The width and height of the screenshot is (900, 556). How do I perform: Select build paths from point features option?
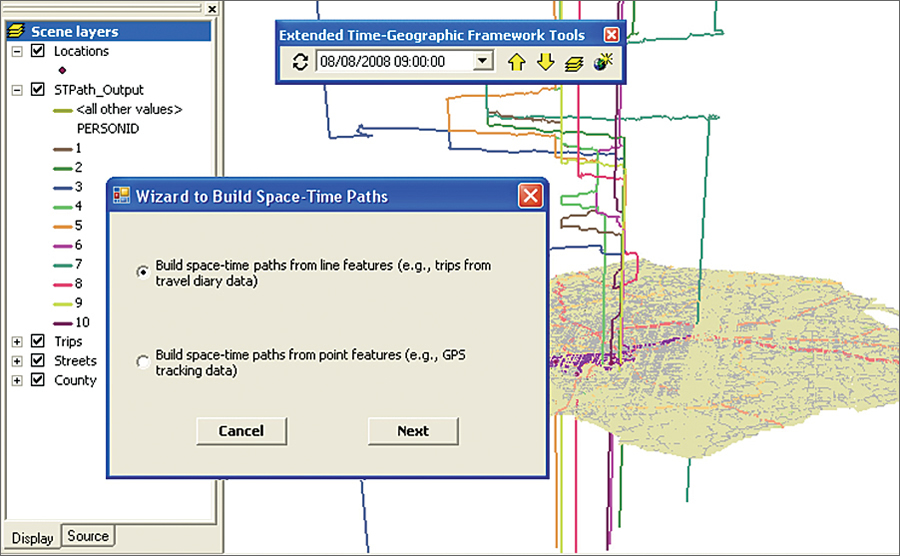[143, 361]
